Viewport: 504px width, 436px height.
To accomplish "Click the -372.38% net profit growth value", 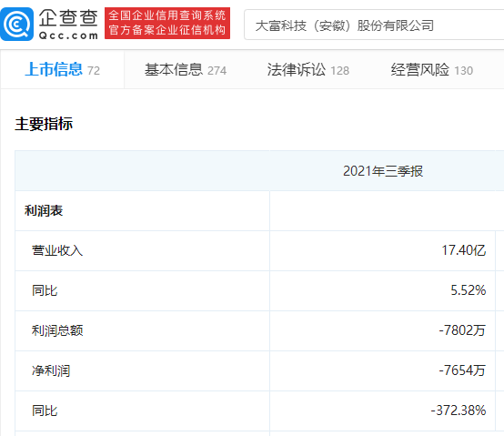I will [x=459, y=411].
